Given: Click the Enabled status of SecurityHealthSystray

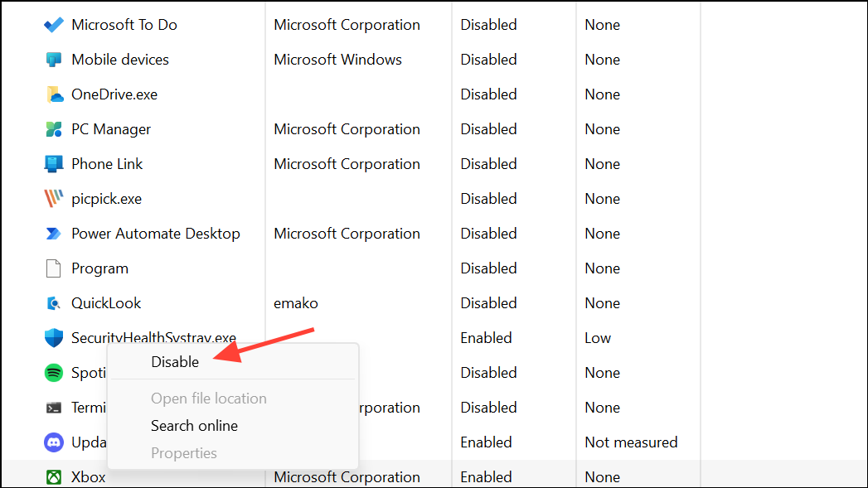Looking at the screenshot, I should pyautogui.click(x=486, y=337).
